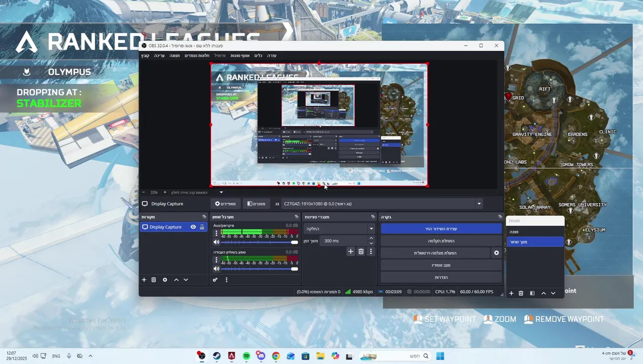Select the סצנה scene in scenes dock
The image size is (643, 364).
tap(535, 232)
